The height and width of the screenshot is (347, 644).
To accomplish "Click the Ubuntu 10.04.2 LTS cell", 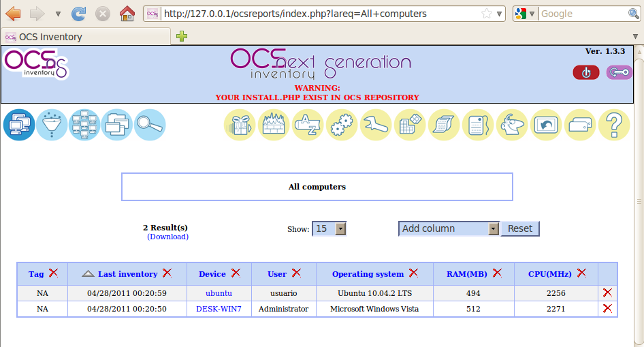I will click(x=374, y=293).
